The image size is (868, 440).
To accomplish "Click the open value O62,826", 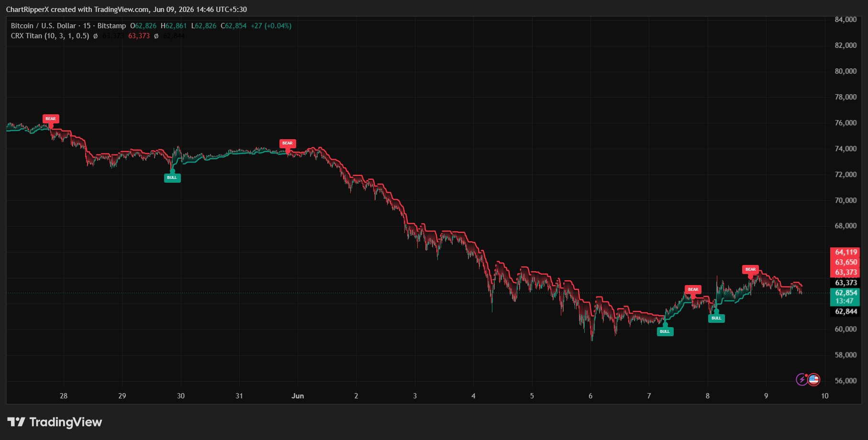I will 143,26.
